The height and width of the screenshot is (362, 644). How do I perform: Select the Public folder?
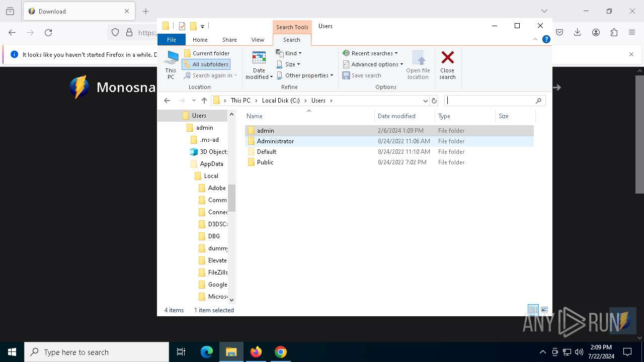tap(389, 162)
